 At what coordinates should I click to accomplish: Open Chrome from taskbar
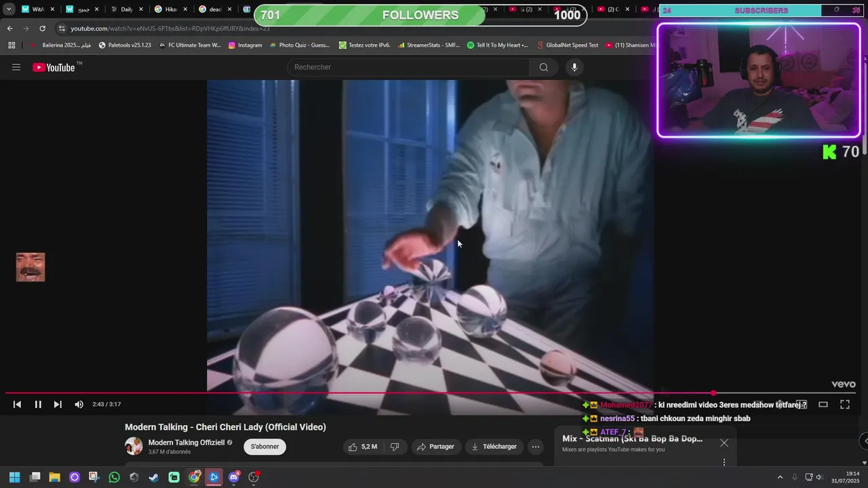coord(195,477)
